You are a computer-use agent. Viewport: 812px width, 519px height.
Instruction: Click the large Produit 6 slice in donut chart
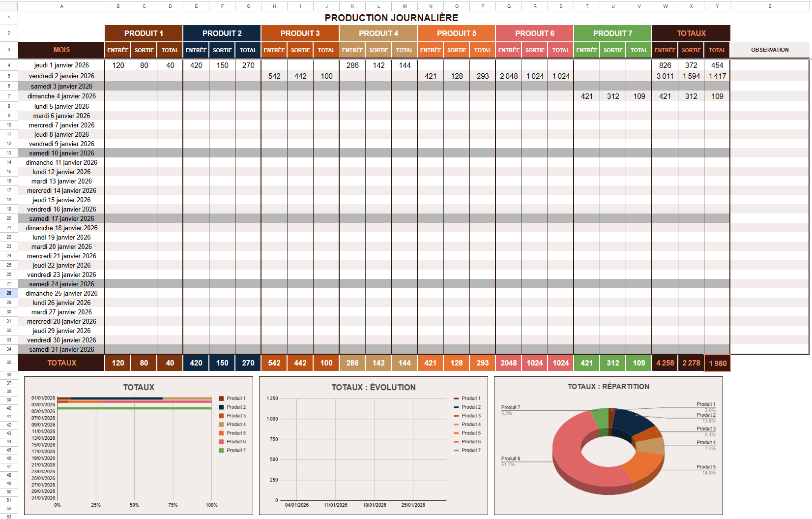pos(580,467)
